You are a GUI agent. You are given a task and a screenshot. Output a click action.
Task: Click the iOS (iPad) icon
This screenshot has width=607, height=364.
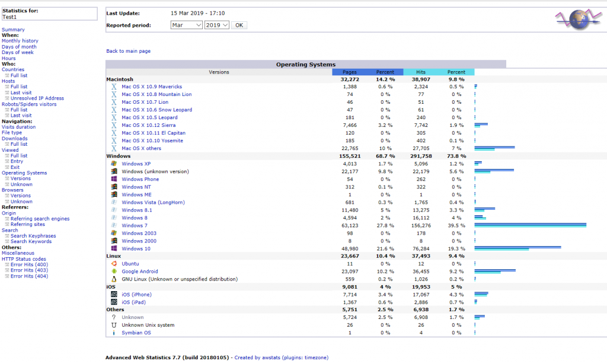114,302
